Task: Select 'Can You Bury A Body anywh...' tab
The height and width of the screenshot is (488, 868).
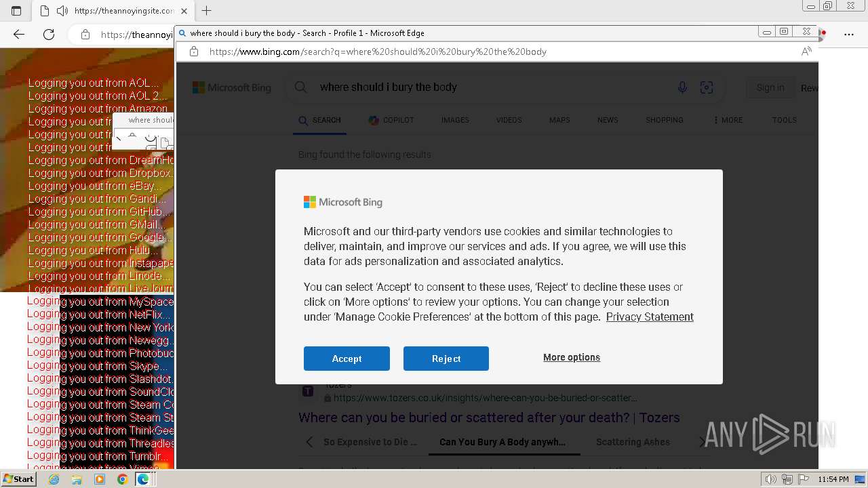Action: [x=502, y=442]
